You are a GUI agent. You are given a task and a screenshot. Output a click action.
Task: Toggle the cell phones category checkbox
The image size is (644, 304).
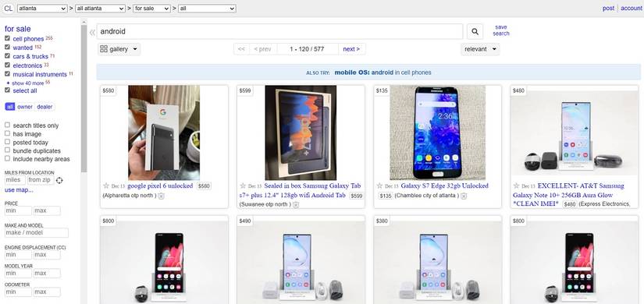coord(7,38)
